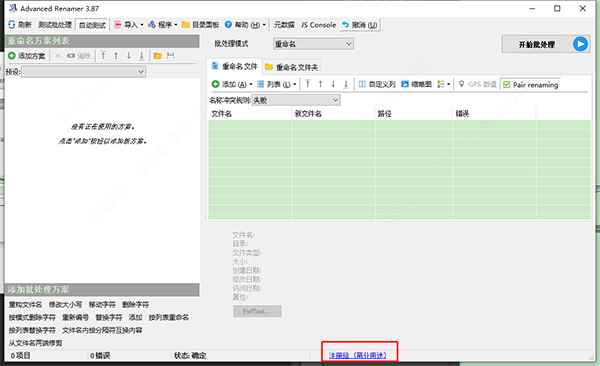Viewport: 600px width, 366px height.
Task: Click the 目录面板 folder icon
Action: 186,25
